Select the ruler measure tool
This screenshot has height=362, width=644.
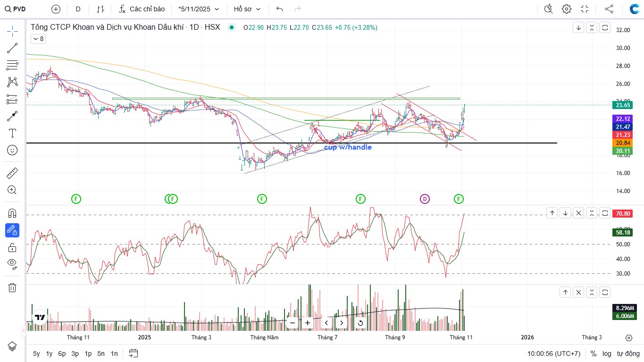click(12, 173)
